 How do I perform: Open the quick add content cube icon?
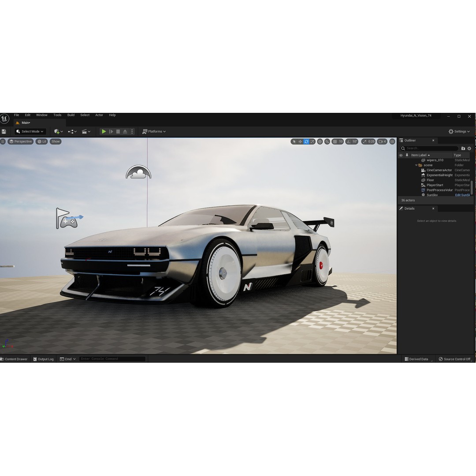point(58,131)
